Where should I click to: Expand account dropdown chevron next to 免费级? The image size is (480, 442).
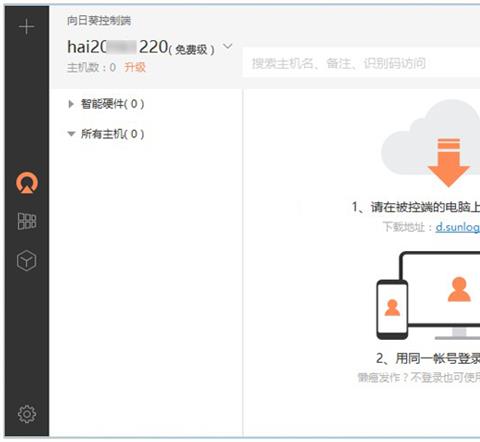click(228, 46)
